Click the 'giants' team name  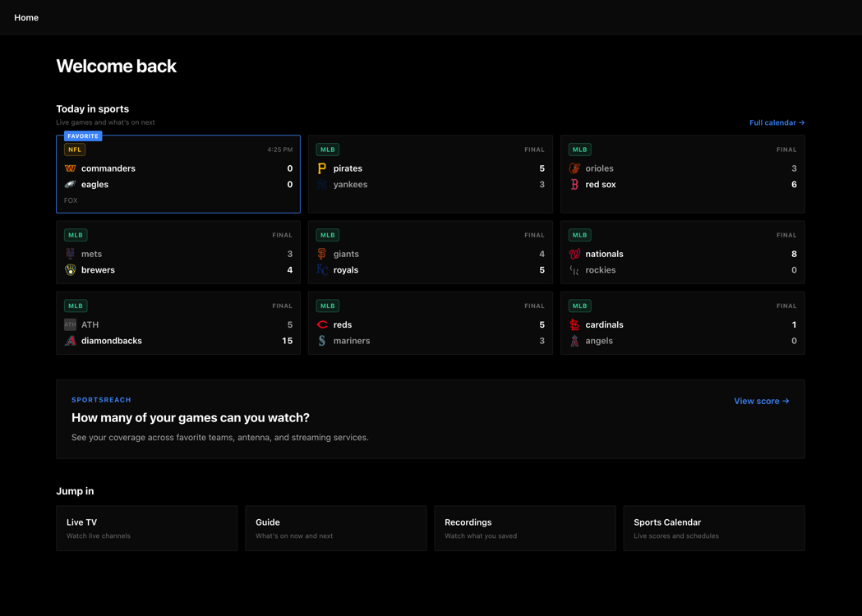pos(346,255)
